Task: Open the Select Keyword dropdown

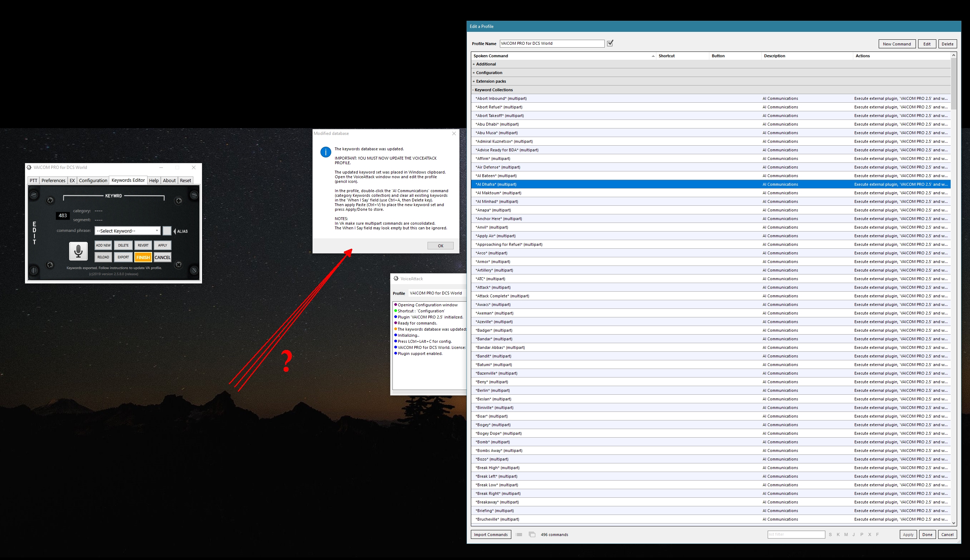Action: point(127,231)
